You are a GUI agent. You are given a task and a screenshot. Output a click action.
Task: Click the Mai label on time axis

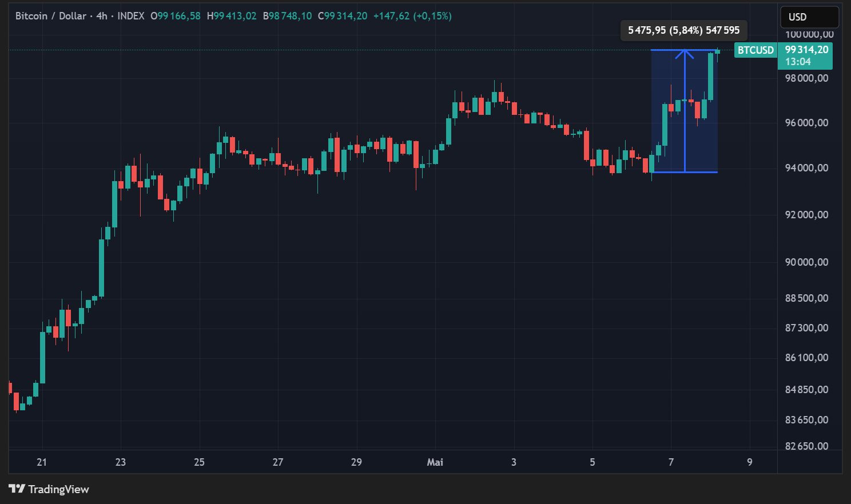coord(435,462)
